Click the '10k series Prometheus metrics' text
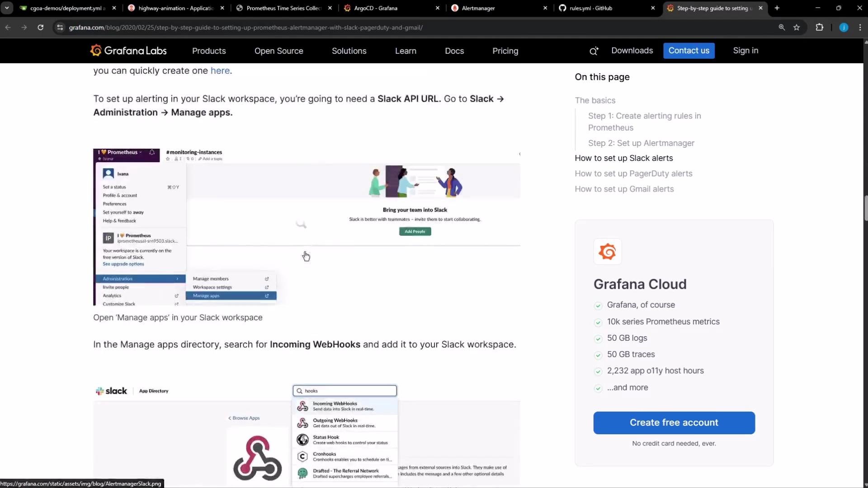 (x=663, y=322)
